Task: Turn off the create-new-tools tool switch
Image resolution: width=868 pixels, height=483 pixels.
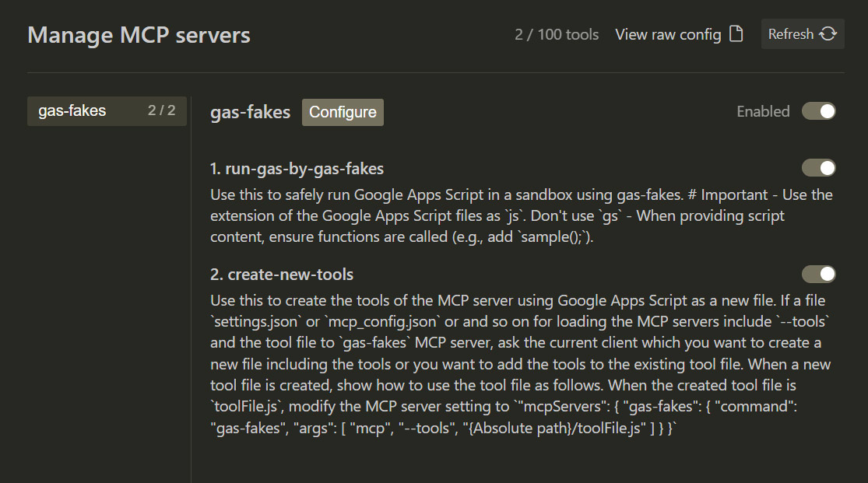Action: 818,274
